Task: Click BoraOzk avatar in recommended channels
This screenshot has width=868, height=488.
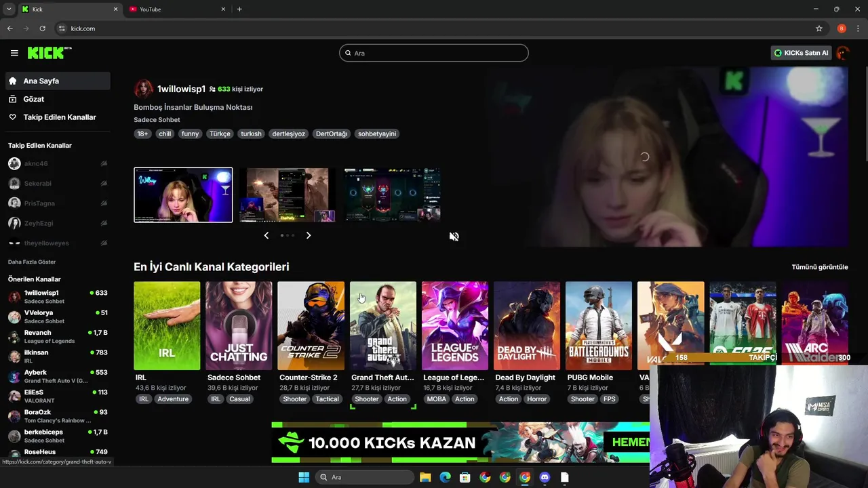Action: pyautogui.click(x=14, y=416)
